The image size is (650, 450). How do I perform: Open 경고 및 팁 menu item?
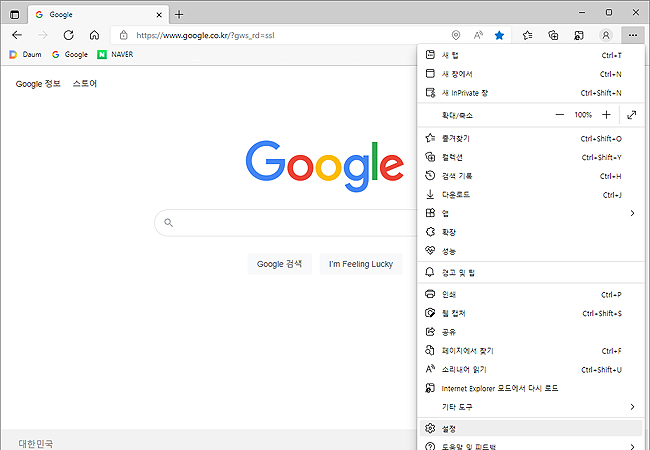pos(531,273)
